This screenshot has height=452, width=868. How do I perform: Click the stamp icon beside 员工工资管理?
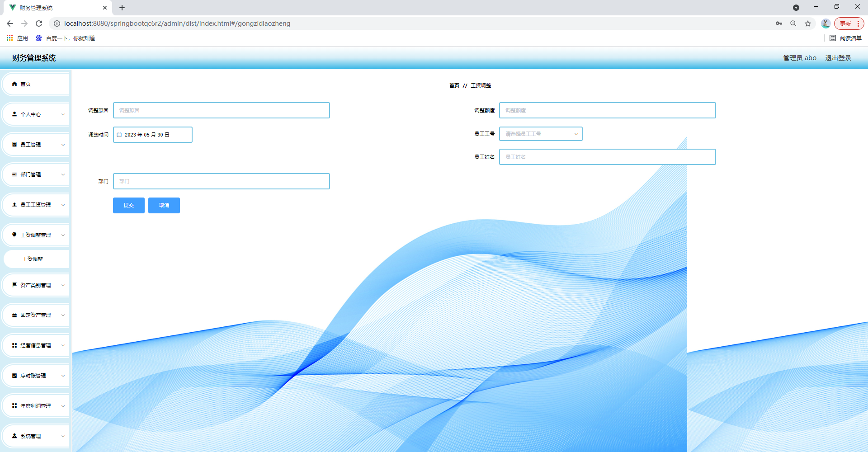(14, 205)
